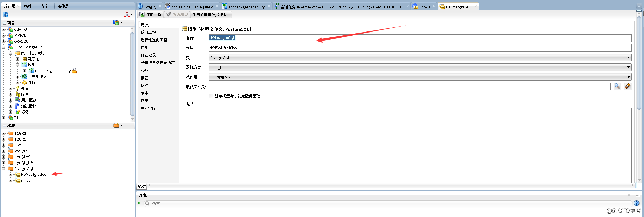This screenshot has height=217, width=644.
Task: Click the 过程 procedures gear icon
Action: click(x=25, y=82)
